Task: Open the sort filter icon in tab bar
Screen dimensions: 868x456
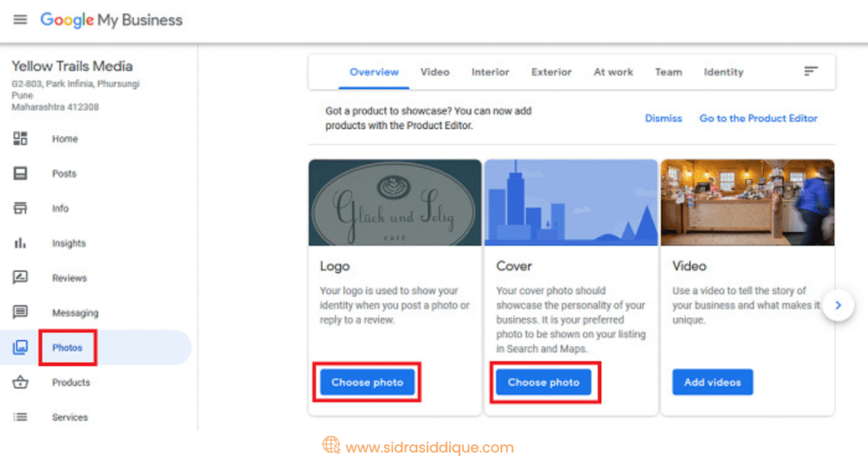Action: point(811,71)
